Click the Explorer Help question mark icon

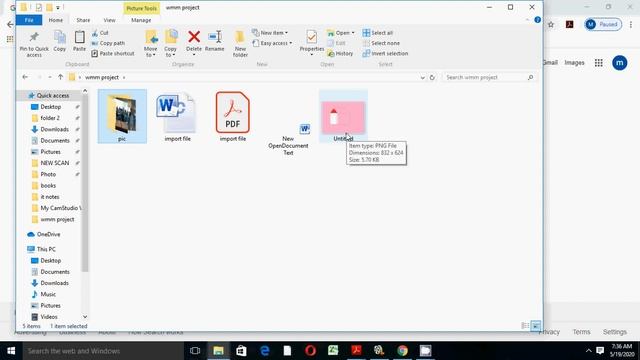(x=537, y=20)
